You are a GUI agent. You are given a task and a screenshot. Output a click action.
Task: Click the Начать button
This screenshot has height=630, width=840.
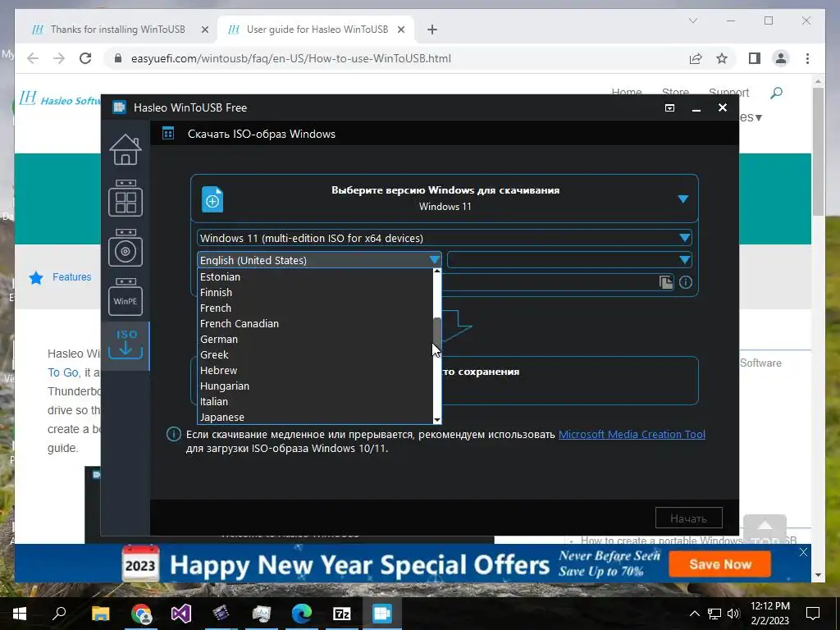tap(688, 518)
